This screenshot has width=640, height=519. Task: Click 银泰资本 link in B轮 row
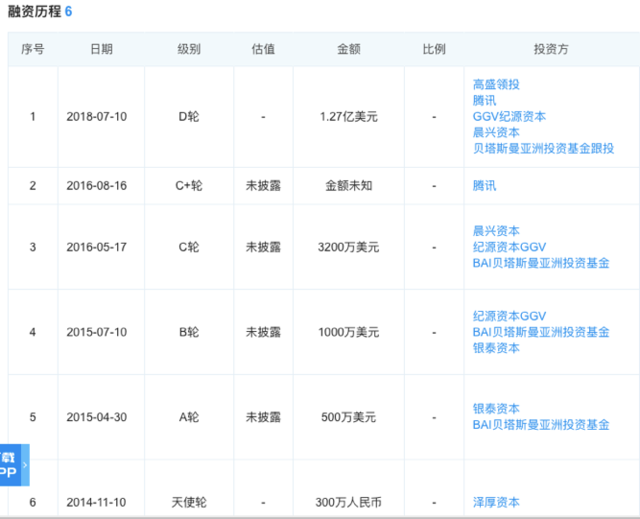(x=496, y=348)
